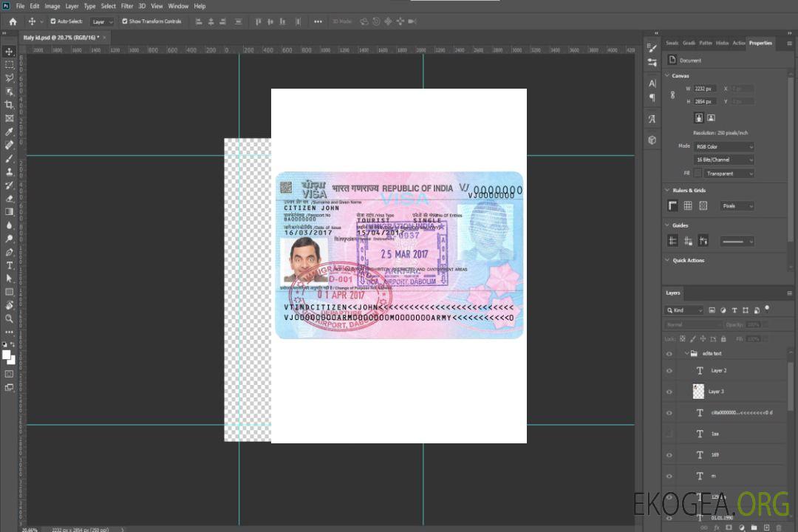798x532 pixels.
Task: Click the canvas height H field
Action: point(705,102)
